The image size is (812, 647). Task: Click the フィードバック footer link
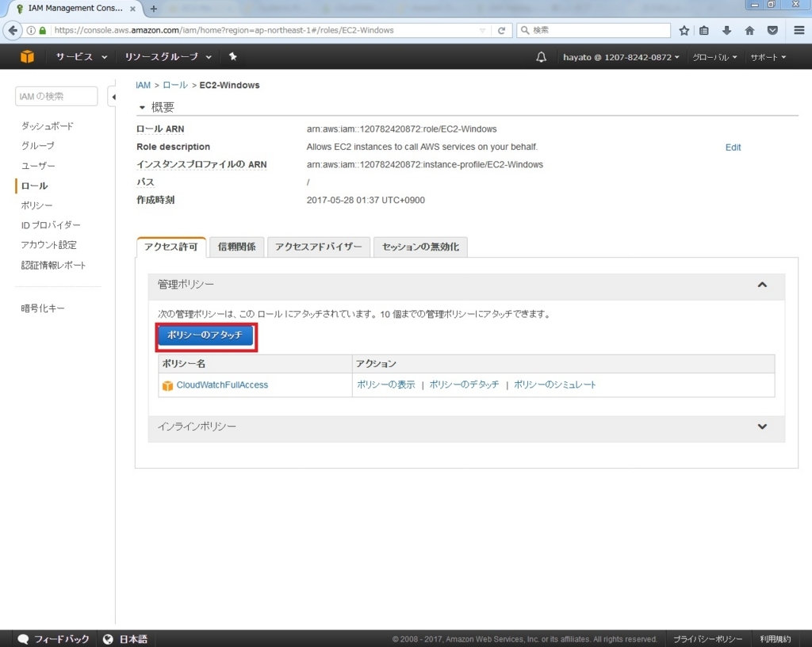click(x=62, y=639)
